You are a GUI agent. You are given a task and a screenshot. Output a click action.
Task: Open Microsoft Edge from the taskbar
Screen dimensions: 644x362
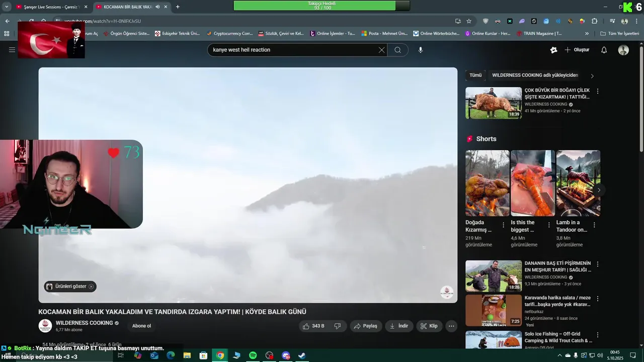click(x=171, y=355)
